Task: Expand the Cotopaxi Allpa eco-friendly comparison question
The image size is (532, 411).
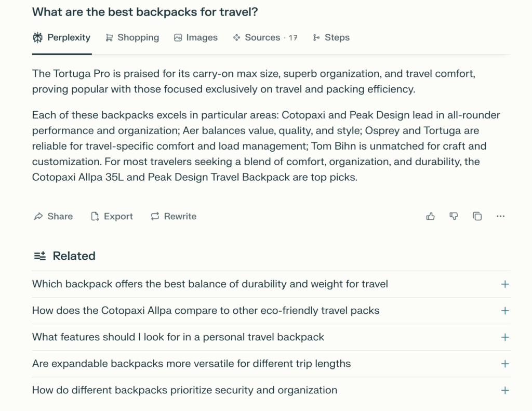Action: tap(505, 311)
